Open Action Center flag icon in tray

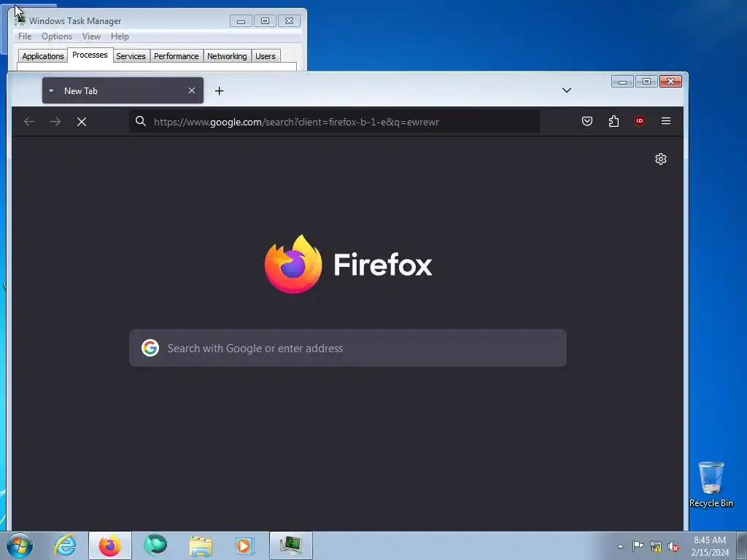coord(638,546)
